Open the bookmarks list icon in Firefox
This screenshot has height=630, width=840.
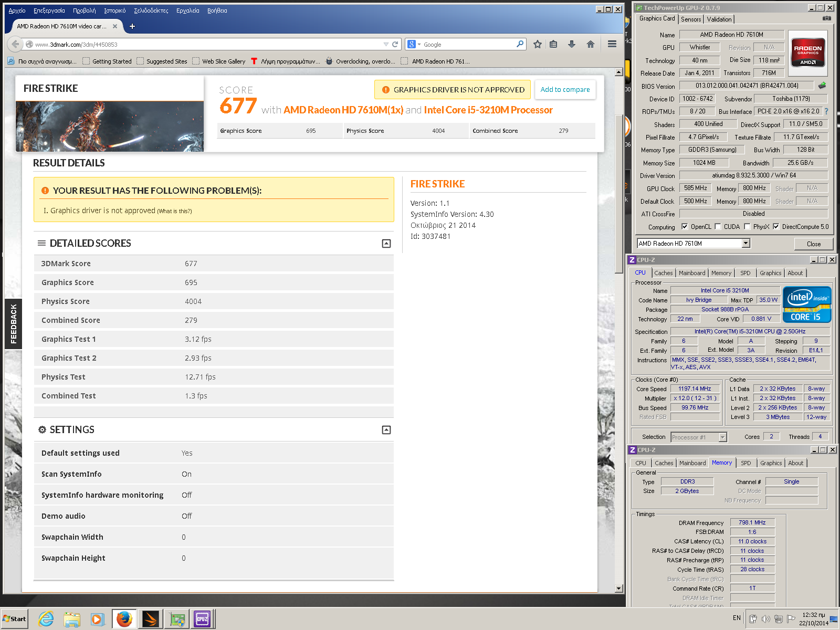coord(553,45)
